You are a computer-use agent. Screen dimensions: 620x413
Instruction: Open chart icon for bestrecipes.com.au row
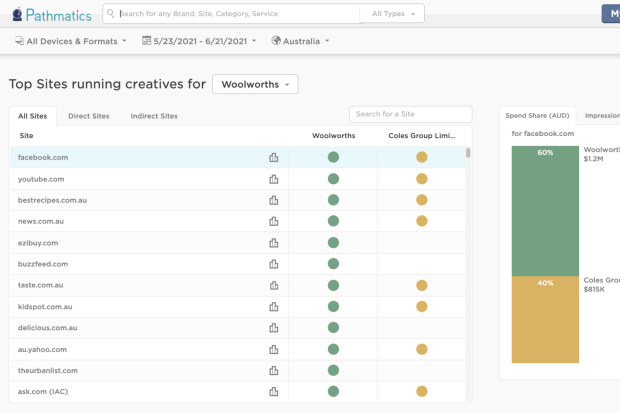coord(274,200)
